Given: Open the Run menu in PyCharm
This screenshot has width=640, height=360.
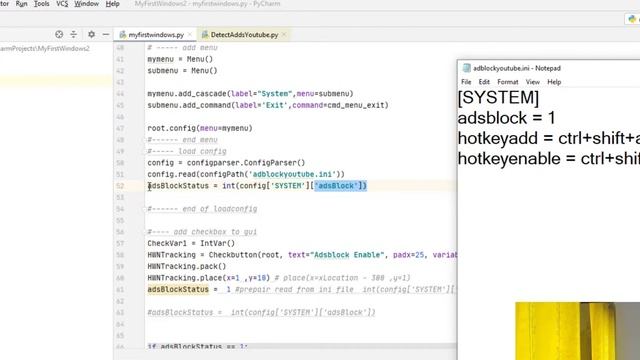Looking at the screenshot, I should 21,4.
